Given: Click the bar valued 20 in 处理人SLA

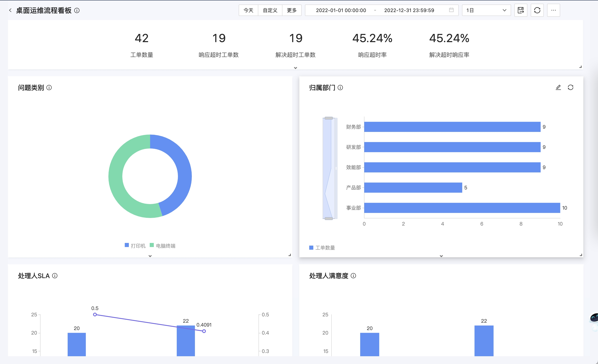Looking at the screenshot, I should pyautogui.click(x=77, y=344).
